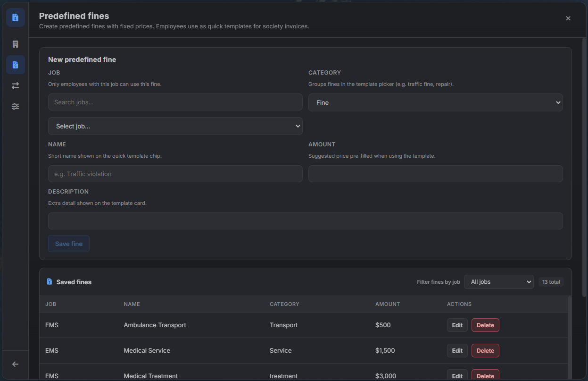Edit the Medical Service fine
The width and height of the screenshot is (588, 381).
coord(457,350)
